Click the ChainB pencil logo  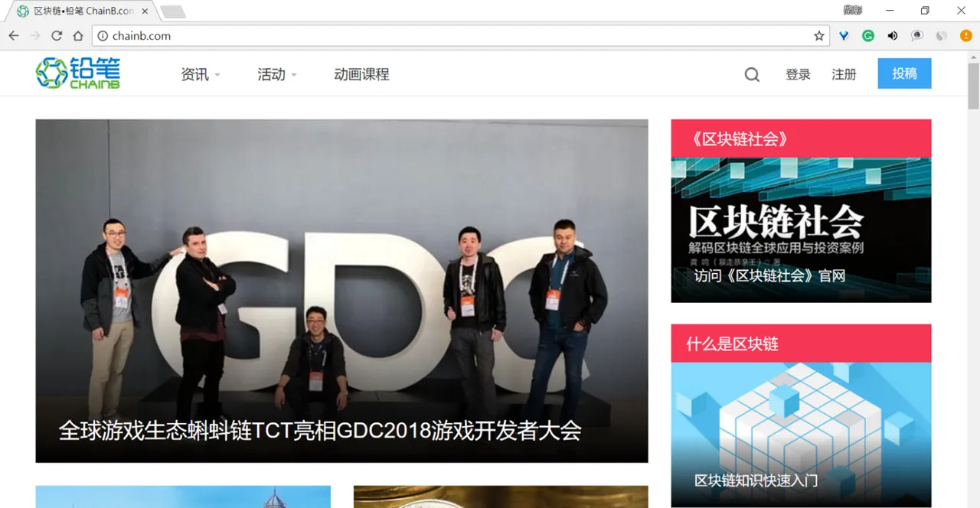78,73
